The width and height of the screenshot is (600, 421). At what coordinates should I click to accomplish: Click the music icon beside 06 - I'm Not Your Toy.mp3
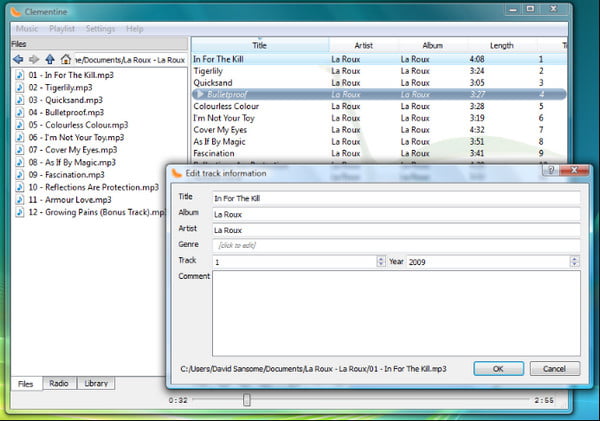click(x=20, y=137)
